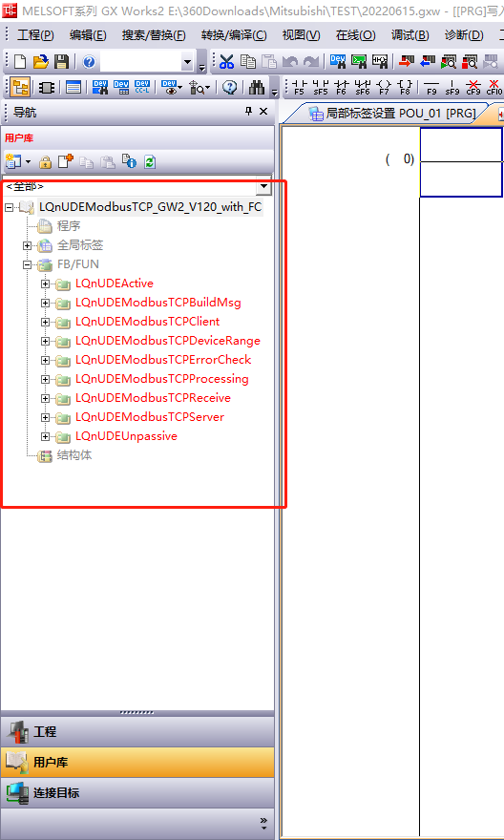Click the binoculars find icon
The height and width of the screenshot is (840, 504).
click(x=257, y=87)
